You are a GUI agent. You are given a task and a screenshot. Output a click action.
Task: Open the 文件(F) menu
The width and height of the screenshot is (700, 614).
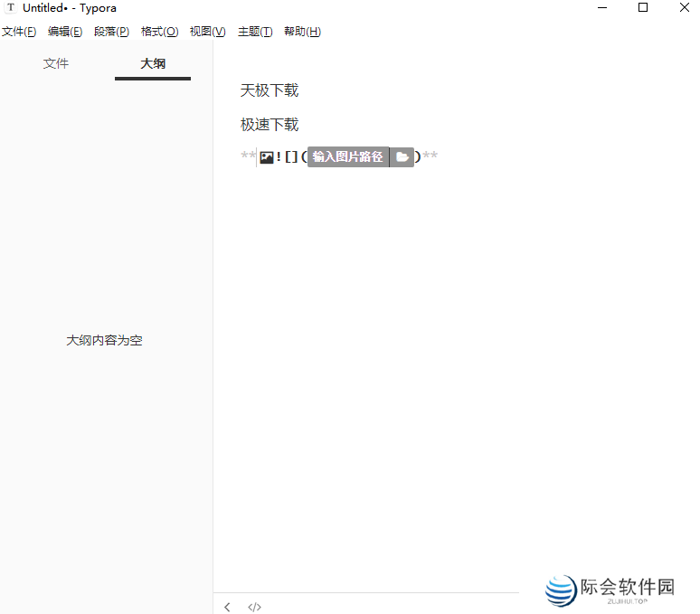[x=19, y=32]
